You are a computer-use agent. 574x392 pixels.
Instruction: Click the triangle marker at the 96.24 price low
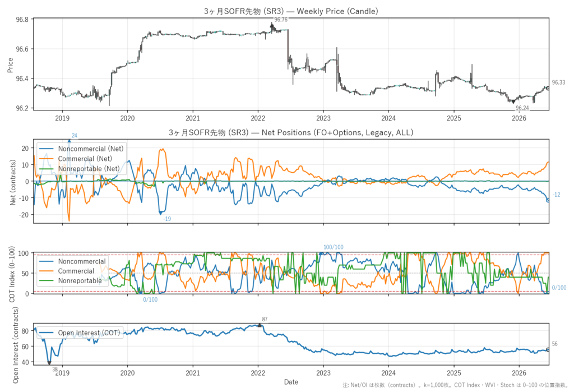pyautogui.click(x=513, y=102)
